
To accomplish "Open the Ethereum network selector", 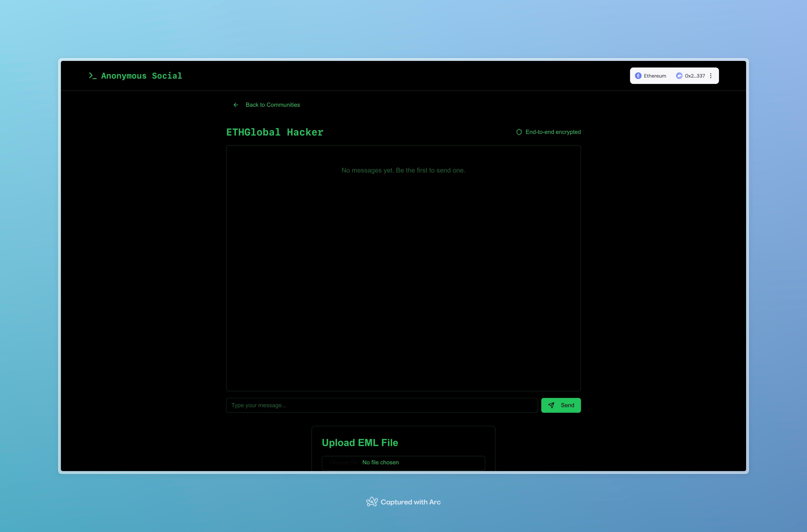I will tap(650, 76).
